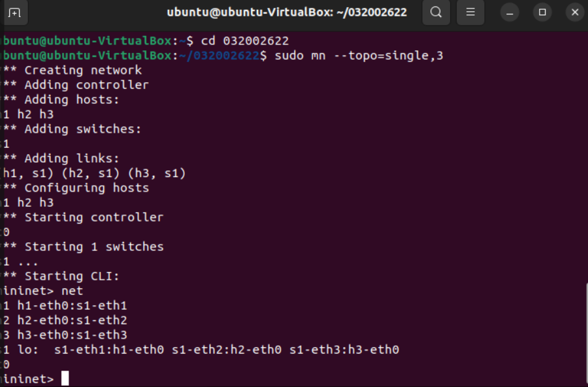The height and width of the screenshot is (387, 588).
Task: Open a new terminal tab
Action: pos(14,12)
